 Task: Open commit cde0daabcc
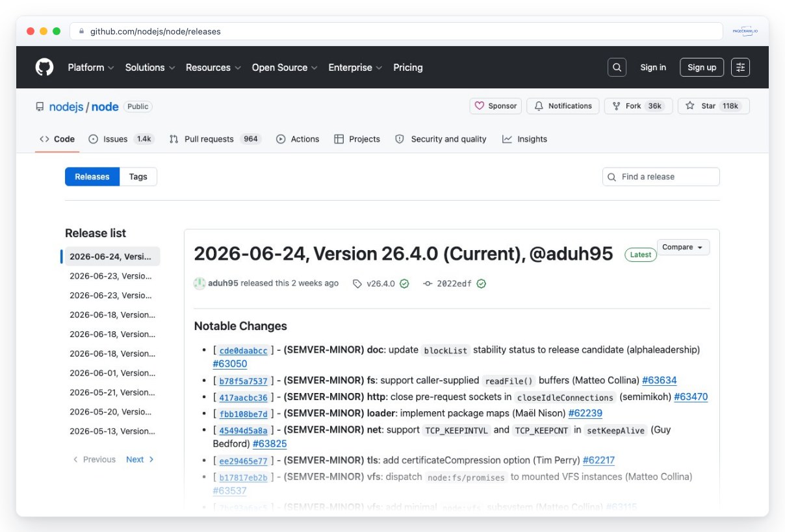coord(243,351)
